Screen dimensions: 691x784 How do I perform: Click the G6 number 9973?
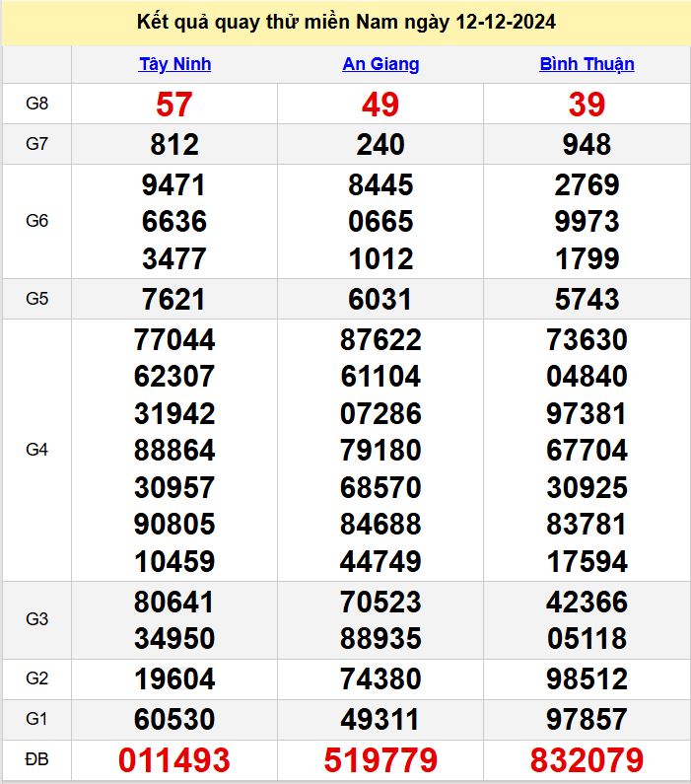pos(587,222)
